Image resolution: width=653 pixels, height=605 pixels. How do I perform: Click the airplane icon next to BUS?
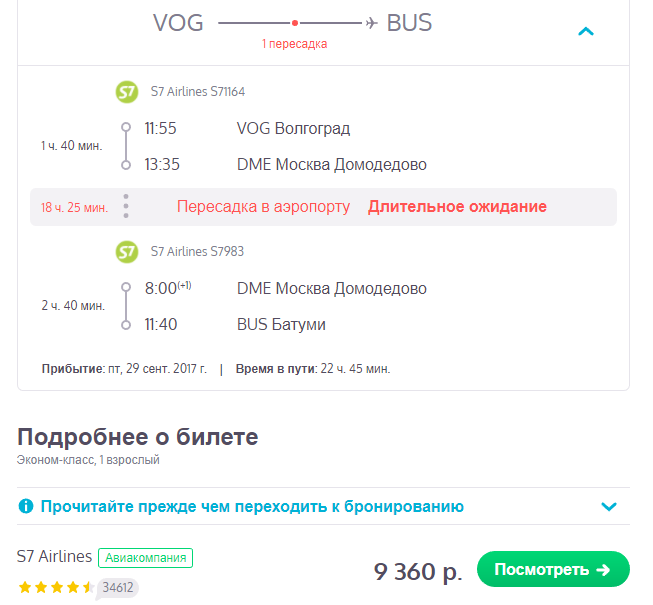coord(371,23)
